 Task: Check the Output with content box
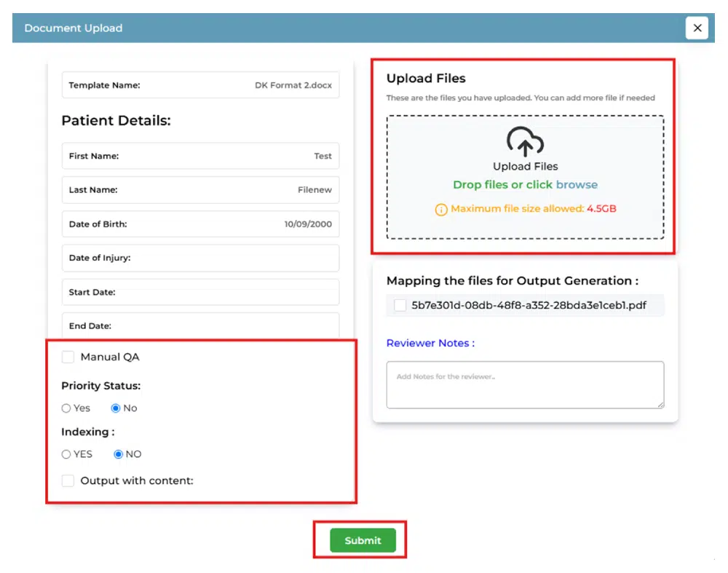pyautogui.click(x=68, y=481)
